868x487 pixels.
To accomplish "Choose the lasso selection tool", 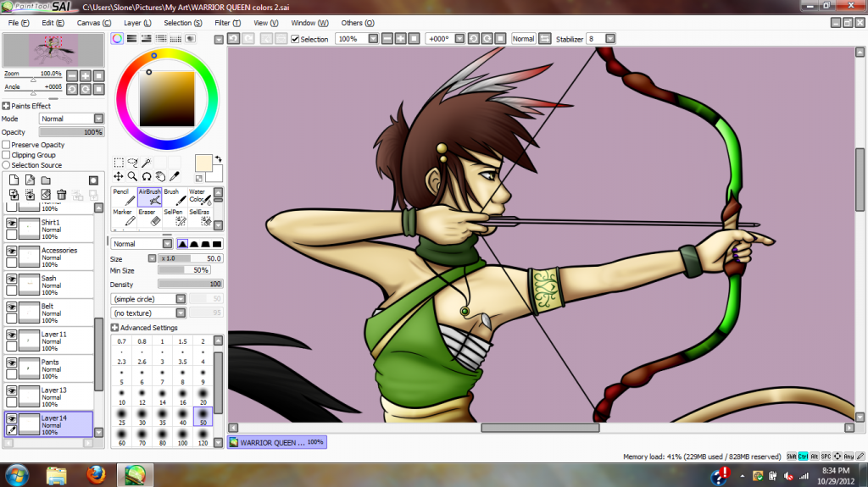I will click(132, 162).
